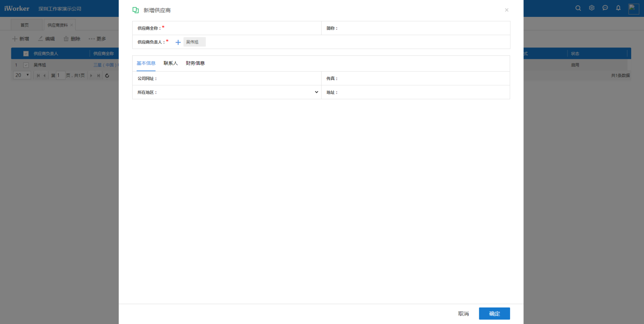Viewport: 644px width, 324px height.
Task: Click the 确定 button
Action: pos(494,314)
